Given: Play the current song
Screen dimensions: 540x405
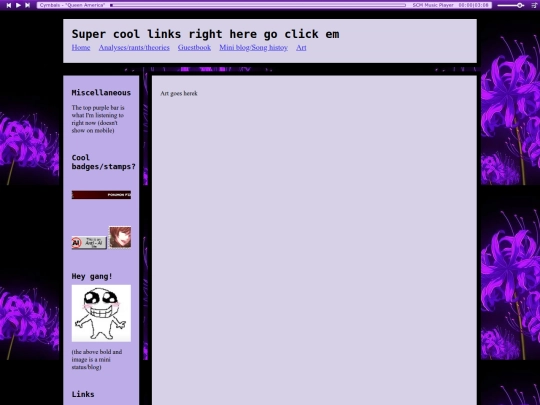Looking at the screenshot, I should (18, 5).
